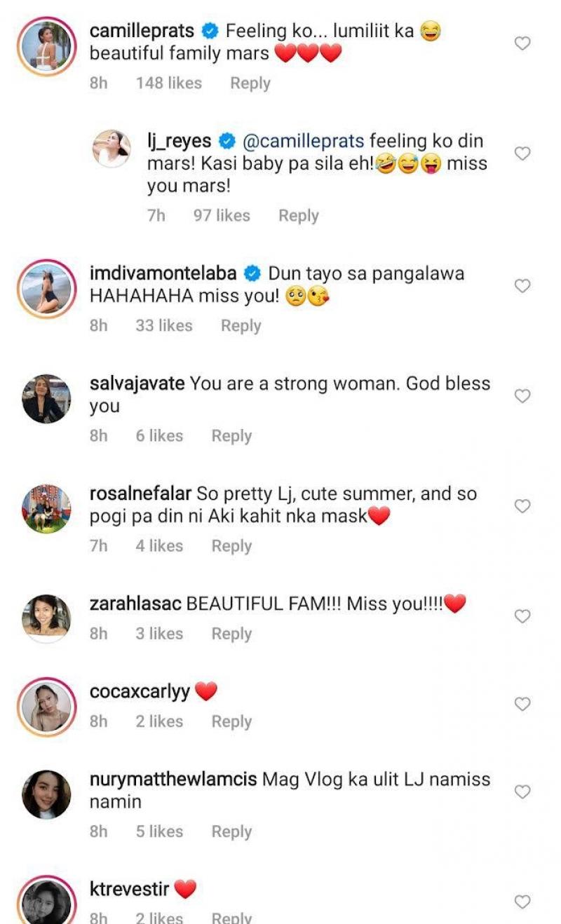Reply to lj_reyes' nested comment

[x=298, y=216]
